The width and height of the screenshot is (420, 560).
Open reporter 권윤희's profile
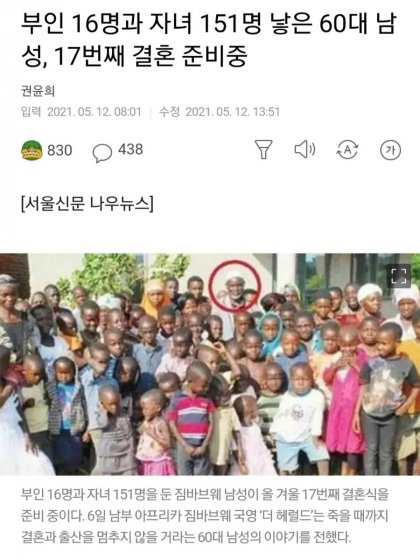(x=38, y=91)
